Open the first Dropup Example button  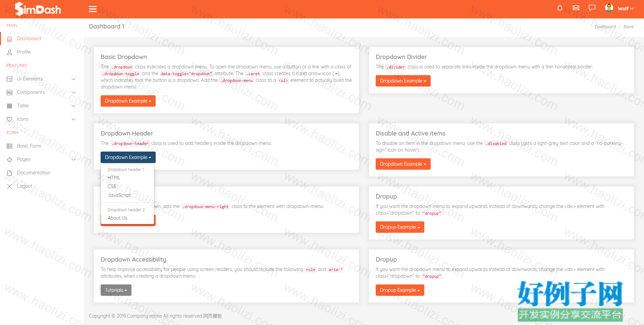click(400, 227)
